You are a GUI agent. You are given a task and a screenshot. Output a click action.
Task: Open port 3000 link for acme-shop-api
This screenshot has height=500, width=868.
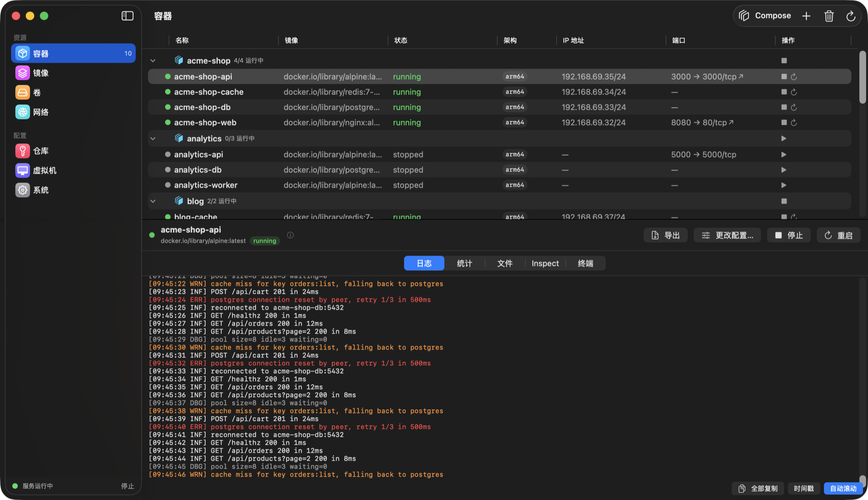[x=707, y=77]
